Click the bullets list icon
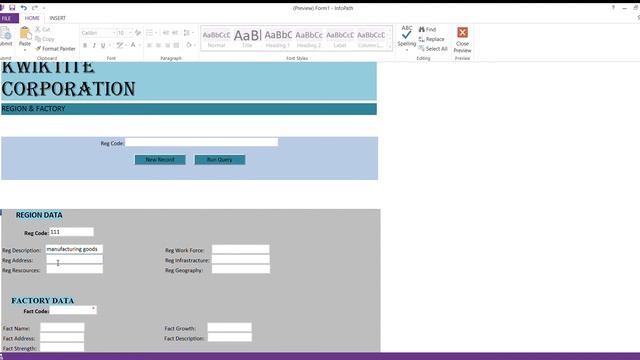The width and height of the screenshot is (640, 360). (x=150, y=33)
